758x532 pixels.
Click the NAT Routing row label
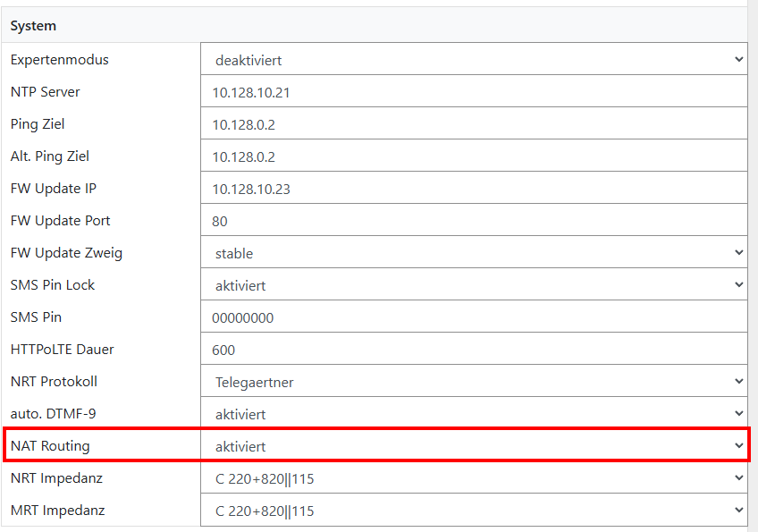(x=50, y=445)
